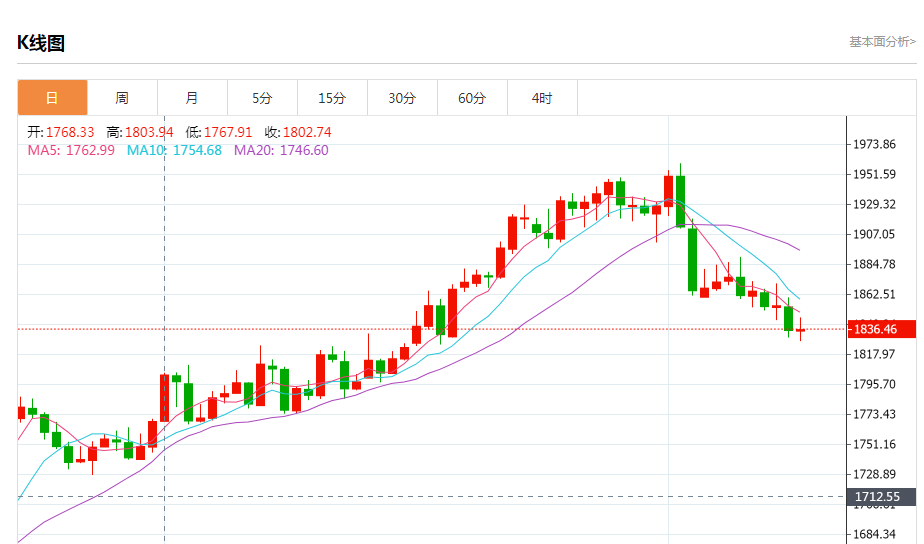Click the red 1836.46 current price tag
The image size is (924, 544).
874,329
